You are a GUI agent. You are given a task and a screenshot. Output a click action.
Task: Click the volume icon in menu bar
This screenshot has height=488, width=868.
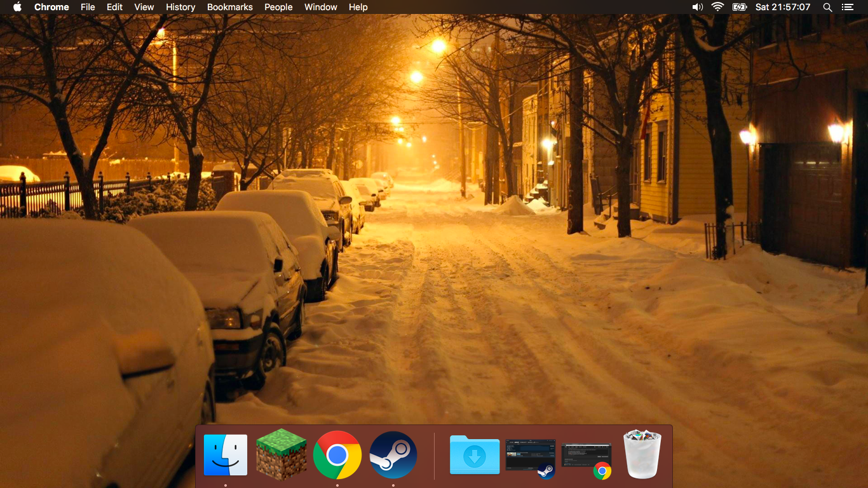(698, 7)
